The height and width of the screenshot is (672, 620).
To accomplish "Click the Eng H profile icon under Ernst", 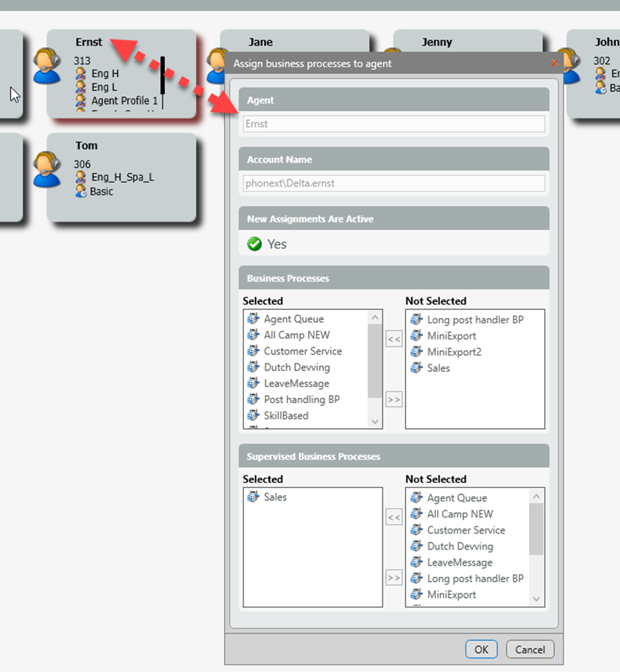I will click(81, 74).
